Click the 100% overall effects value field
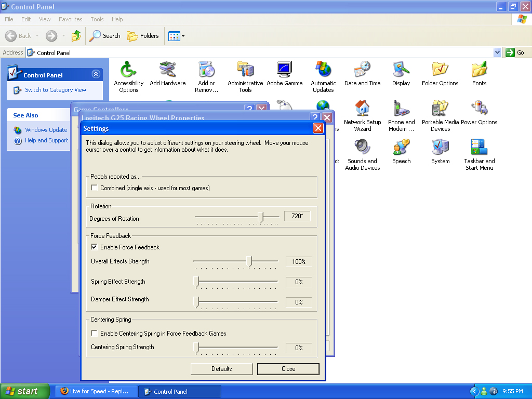Viewport: 532px width, 399px height. click(299, 262)
